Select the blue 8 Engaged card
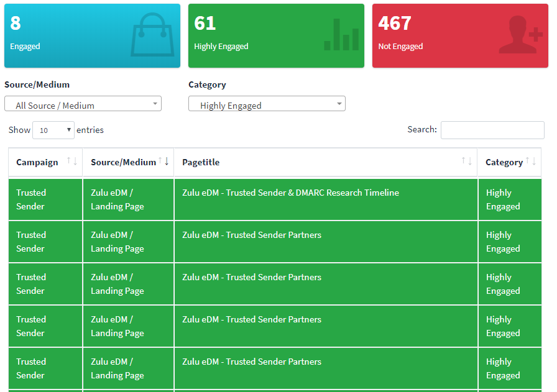 (93, 35)
